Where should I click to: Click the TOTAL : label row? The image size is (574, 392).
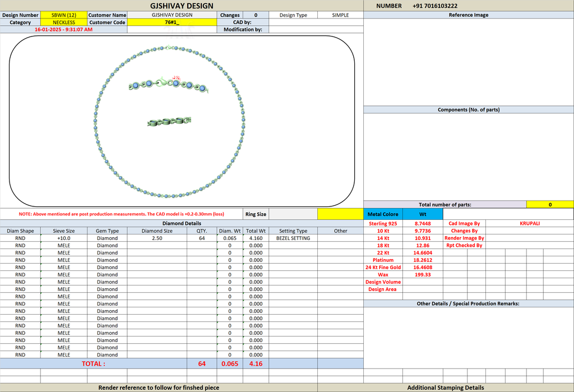(94, 364)
